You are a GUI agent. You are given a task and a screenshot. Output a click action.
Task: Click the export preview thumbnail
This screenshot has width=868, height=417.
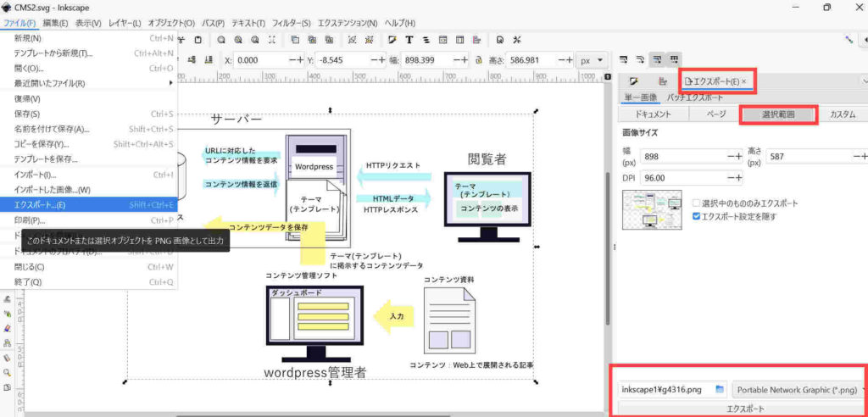click(x=653, y=209)
